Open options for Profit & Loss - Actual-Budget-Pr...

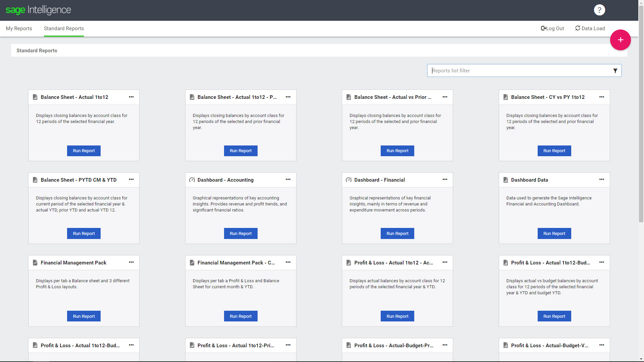[445, 345]
